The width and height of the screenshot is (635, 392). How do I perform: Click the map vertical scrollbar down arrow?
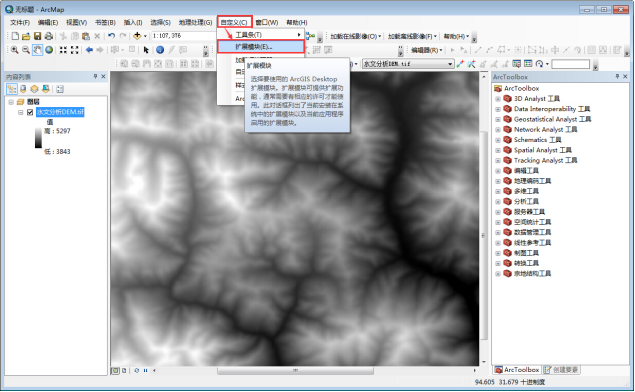(484, 362)
